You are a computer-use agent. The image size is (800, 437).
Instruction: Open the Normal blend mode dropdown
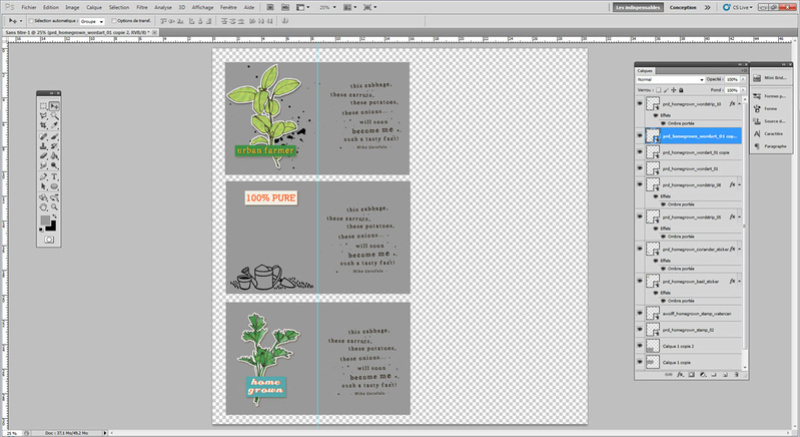(670, 80)
